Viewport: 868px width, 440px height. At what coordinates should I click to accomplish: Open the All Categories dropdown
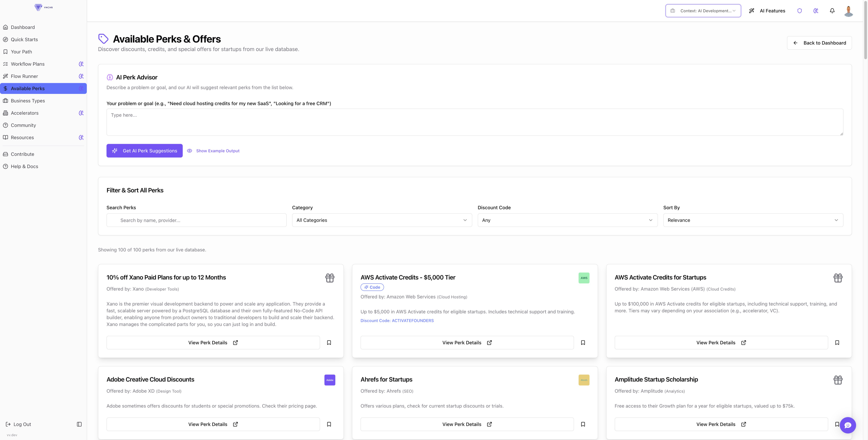(382, 220)
